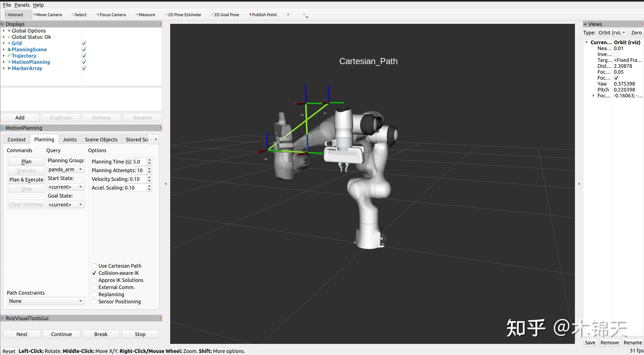Switch to the Scene Objects tab
644x355 pixels.
tap(101, 139)
